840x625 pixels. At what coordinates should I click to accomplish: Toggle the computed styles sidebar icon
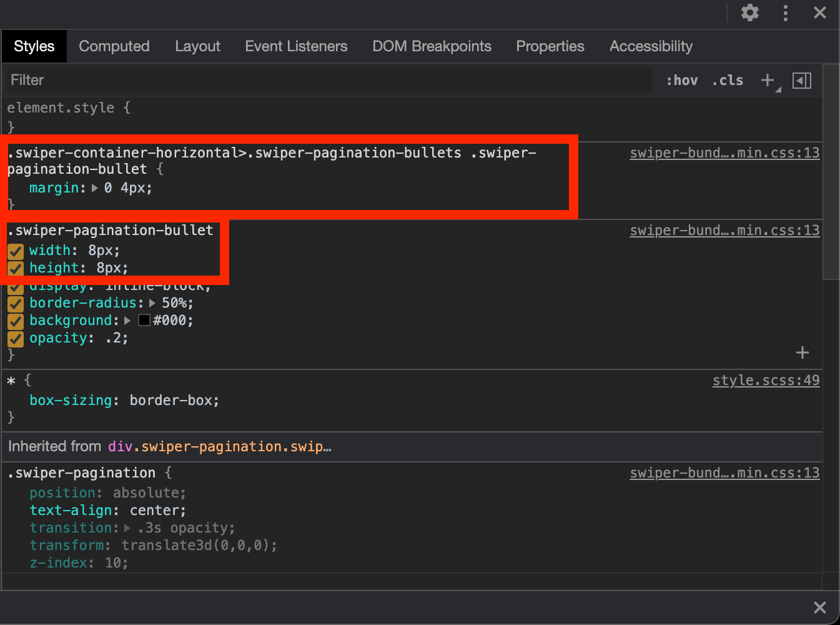coord(802,80)
